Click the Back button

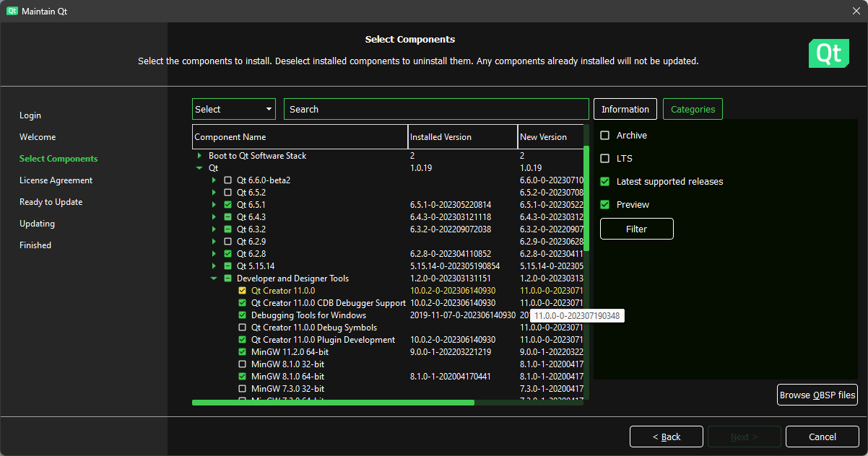click(x=667, y=437)
